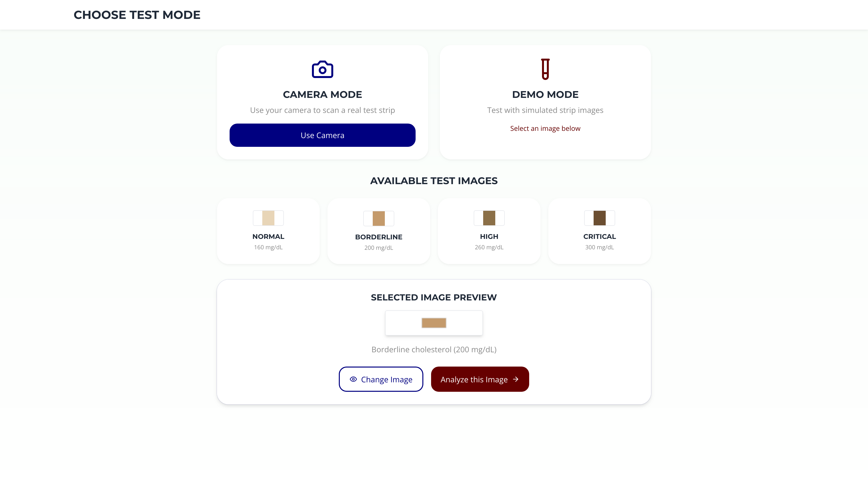Image resolution: width=868 pixels, height=502 pixels.
Task: Click the Change Image button
Action: point(381,379)
